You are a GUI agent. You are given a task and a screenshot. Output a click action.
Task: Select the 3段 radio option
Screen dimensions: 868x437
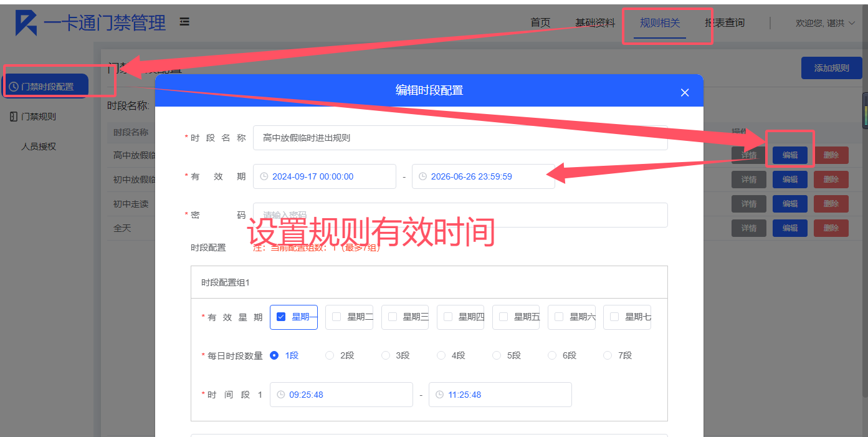click(385, 355)
